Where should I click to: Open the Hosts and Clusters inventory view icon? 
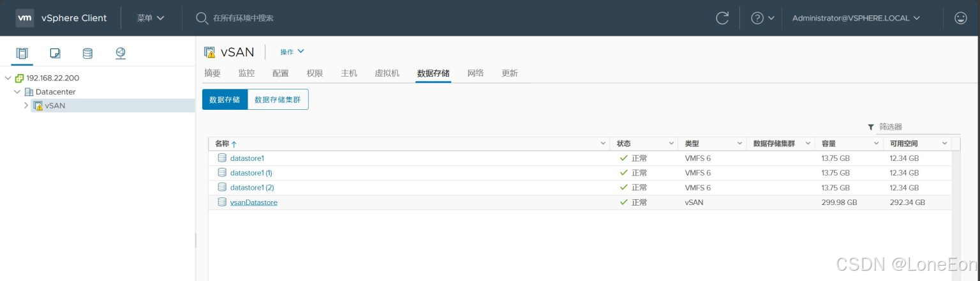point(22,53)
